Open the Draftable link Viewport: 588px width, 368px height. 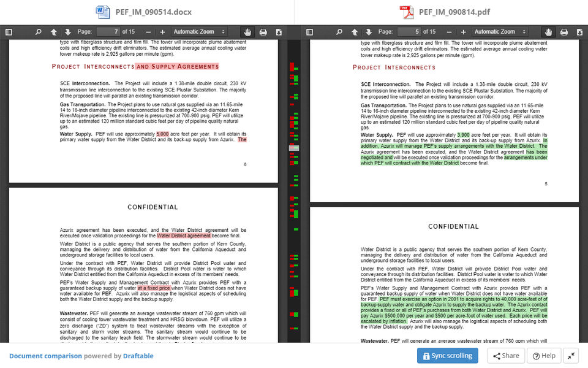point(138,356)
